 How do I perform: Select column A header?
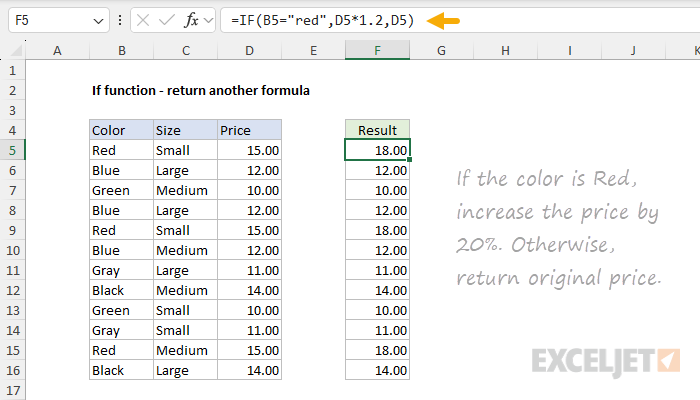58,51
